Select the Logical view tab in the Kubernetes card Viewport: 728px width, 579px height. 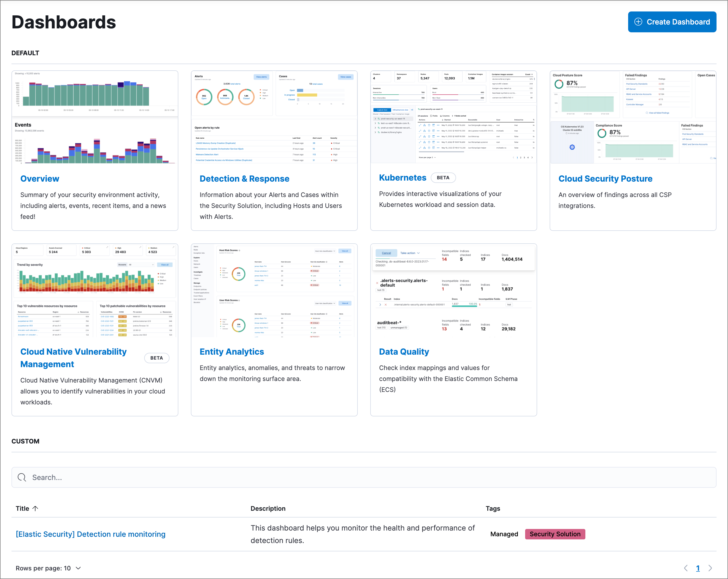(x=382, y=110)
